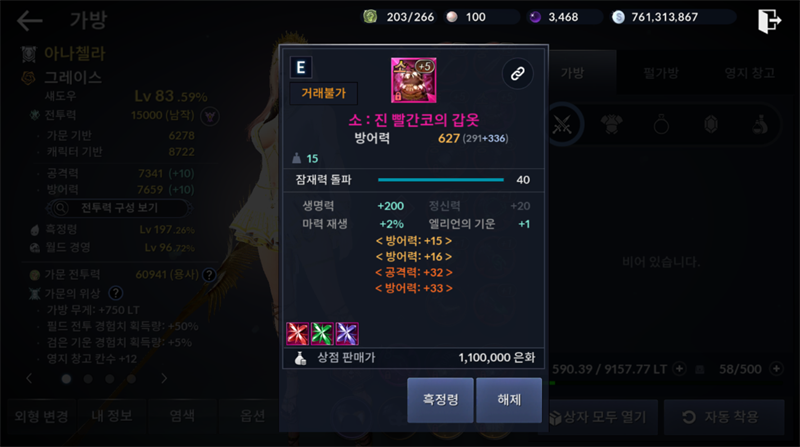Click the chain link share icon
This screenshot has height=447, width=800.
pos(517,74)
